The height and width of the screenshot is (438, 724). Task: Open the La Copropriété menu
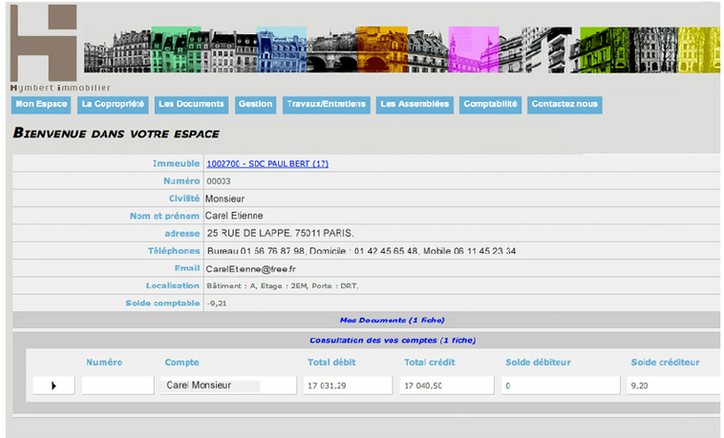point(113,105)
